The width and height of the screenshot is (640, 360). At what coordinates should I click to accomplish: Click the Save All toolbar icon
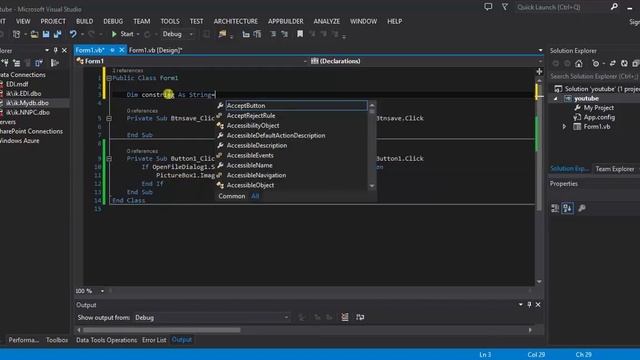[58, 34]
